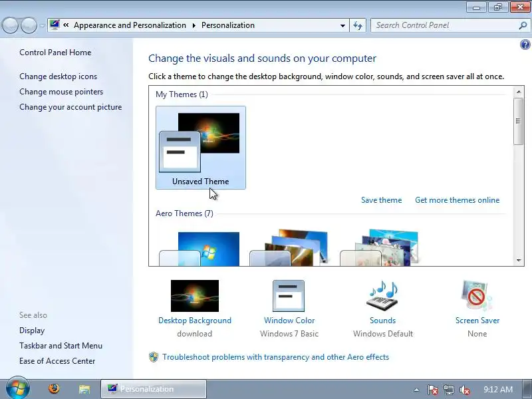The image size is (532, 399).
Task: Click the arrow between Appearance and Personalization breadcrumbs
Action: tap(194, 25)
